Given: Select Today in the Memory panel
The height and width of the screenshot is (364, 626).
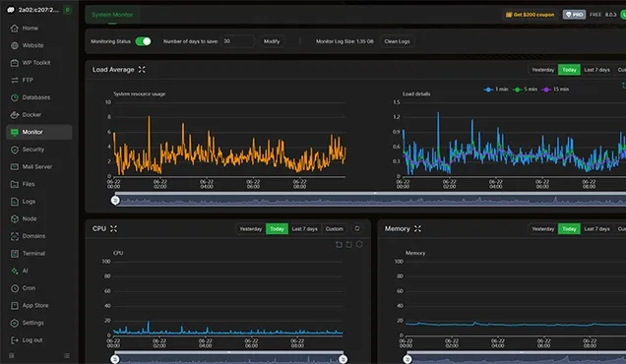Looking at the screenshot, I should click(569, 229).
